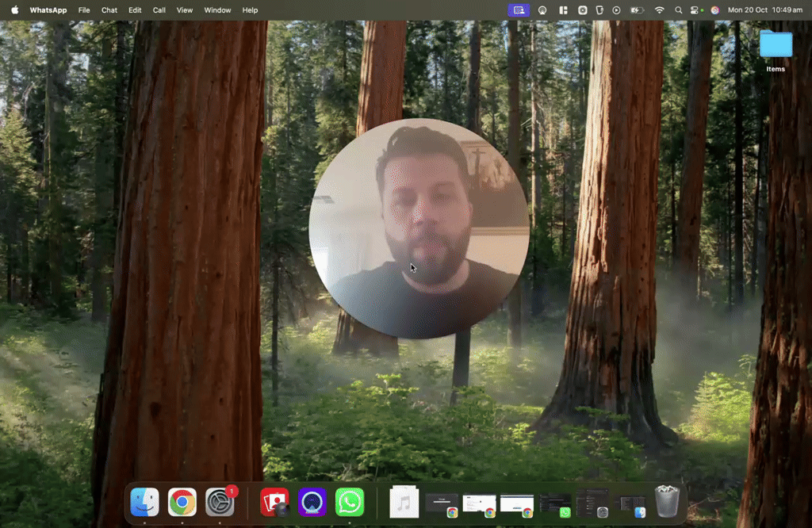Restore the dark minimized Chrome window in Dock

click(442, 505)
